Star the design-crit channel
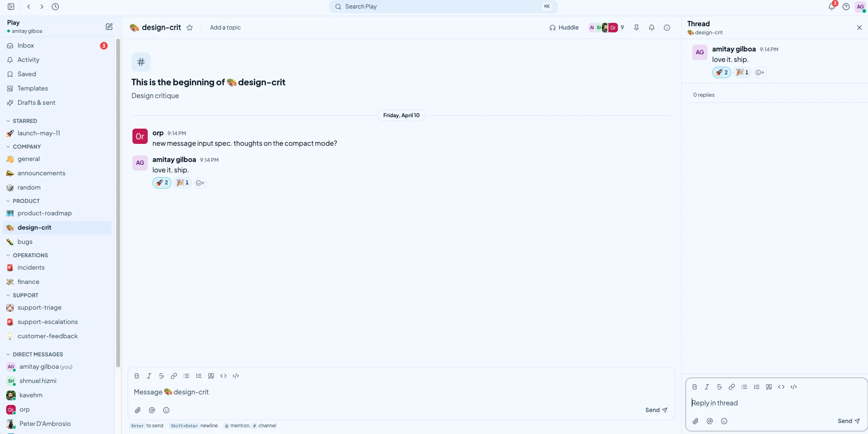868x434 pixels. [190, 28]
